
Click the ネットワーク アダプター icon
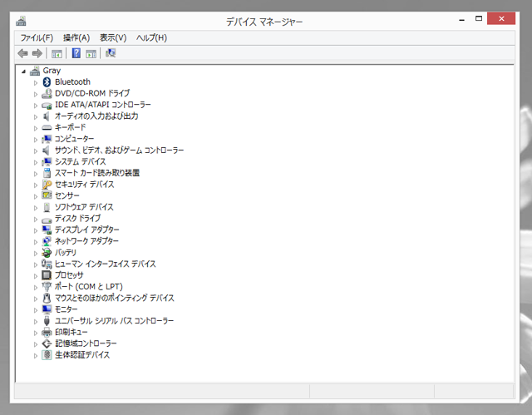tap(47, 241)
